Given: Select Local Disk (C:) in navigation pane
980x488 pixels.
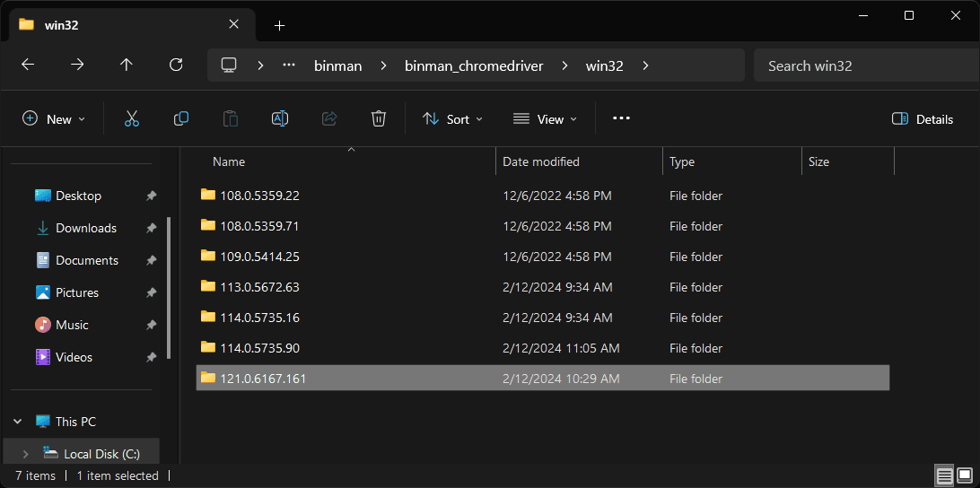Looking at the screenshot, I should point(102,454).
